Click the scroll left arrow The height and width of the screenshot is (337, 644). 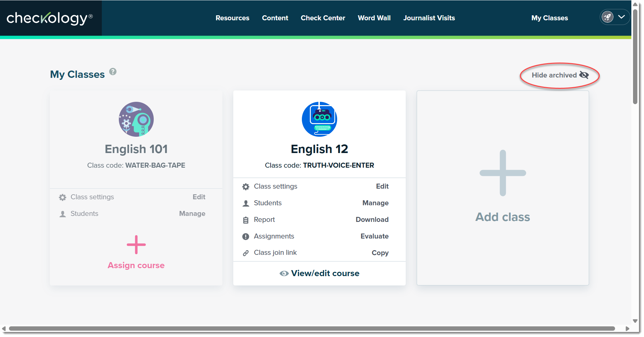(4, 329)
